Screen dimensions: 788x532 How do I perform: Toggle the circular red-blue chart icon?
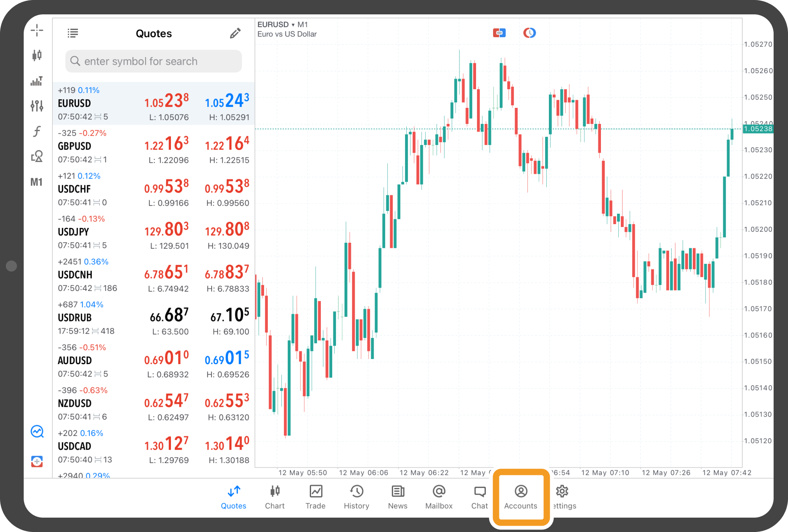[529, 33]
